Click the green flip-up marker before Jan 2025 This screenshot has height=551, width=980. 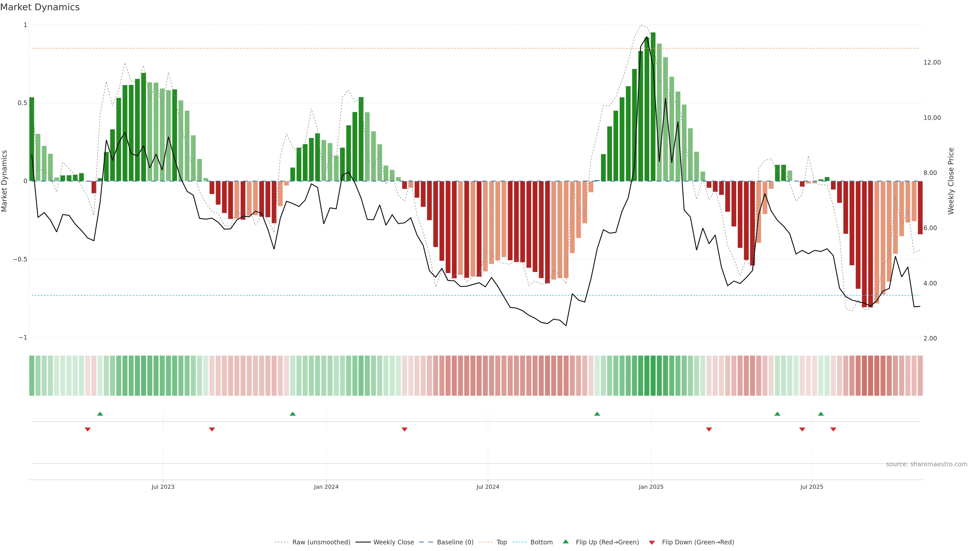coord(597,414)
